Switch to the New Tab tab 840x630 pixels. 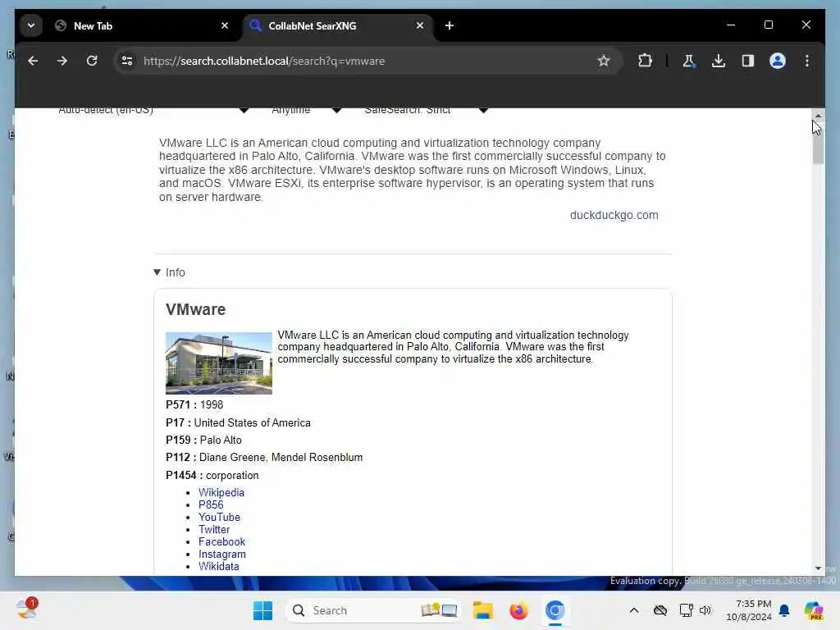[x=140, y=25]
